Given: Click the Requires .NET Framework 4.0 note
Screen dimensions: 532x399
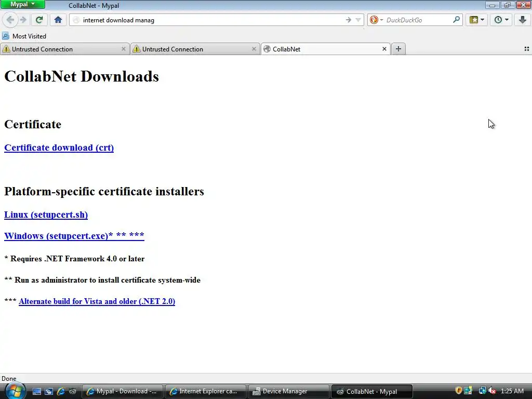Looking at the screenshot, I should tap(74, 259).
